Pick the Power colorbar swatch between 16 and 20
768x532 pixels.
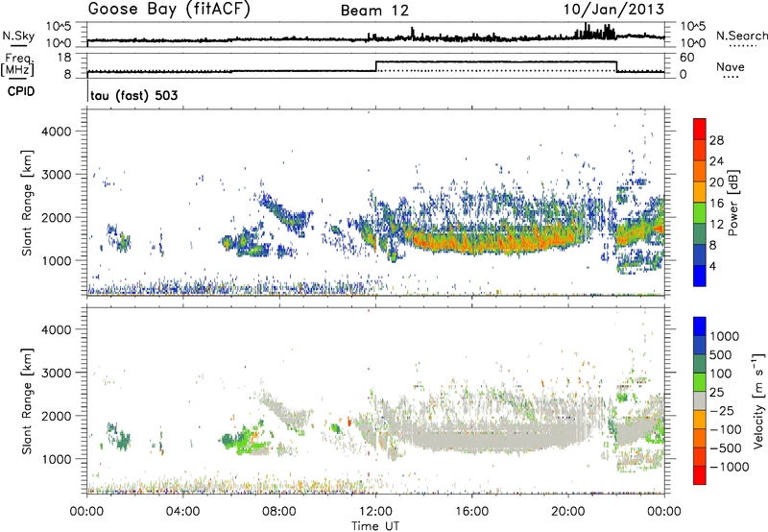pos(700,192)
